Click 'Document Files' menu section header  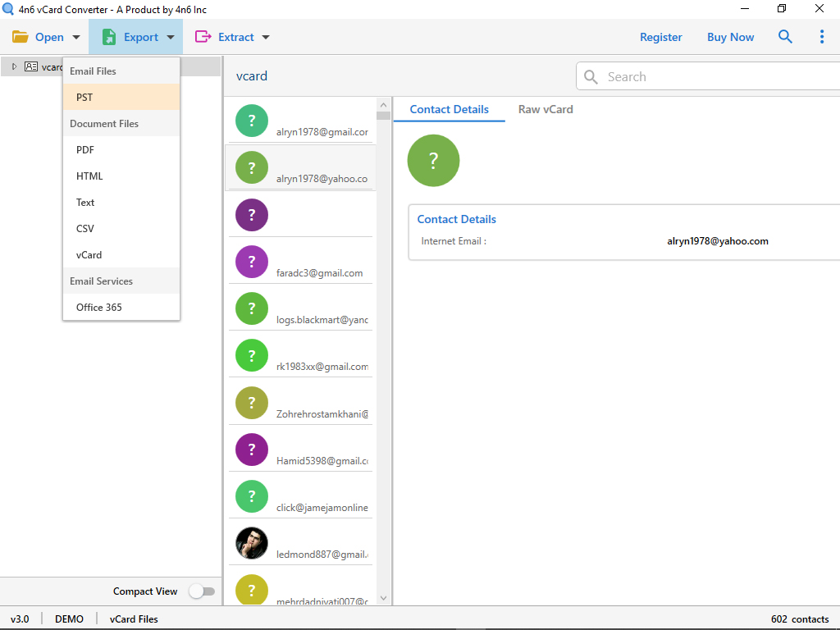(x=104, y=123)
